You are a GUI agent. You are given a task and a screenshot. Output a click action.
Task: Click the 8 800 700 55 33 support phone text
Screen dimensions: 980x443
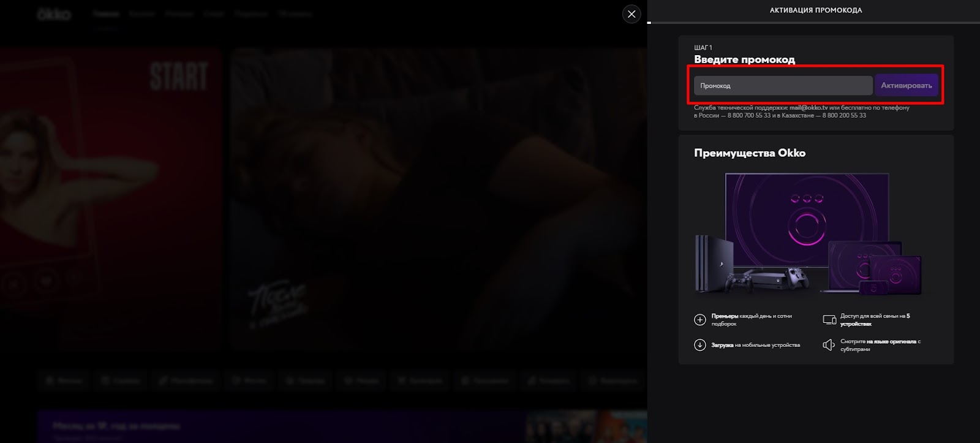pos(749,115)
